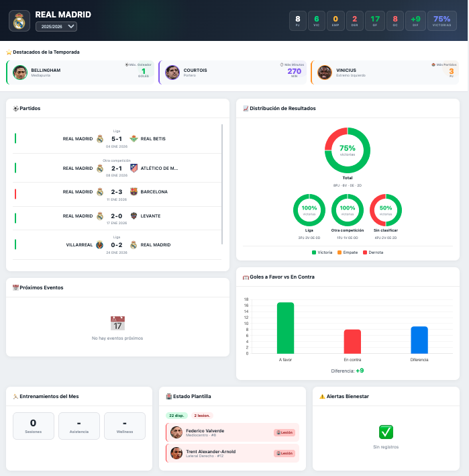Screen dimensions: 469x476
Task: Select the 2 lesion. badge
Action: pyautogui.click(x=202, y=416)
